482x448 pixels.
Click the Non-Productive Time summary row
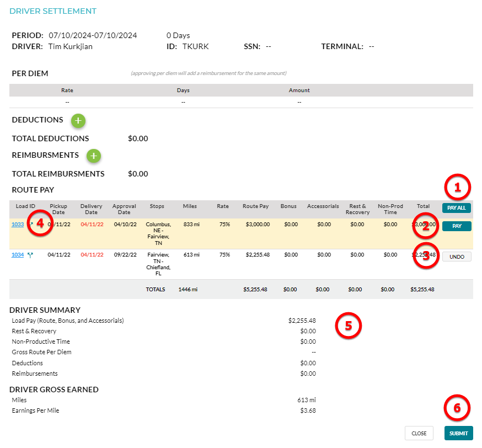coord(164,342)
